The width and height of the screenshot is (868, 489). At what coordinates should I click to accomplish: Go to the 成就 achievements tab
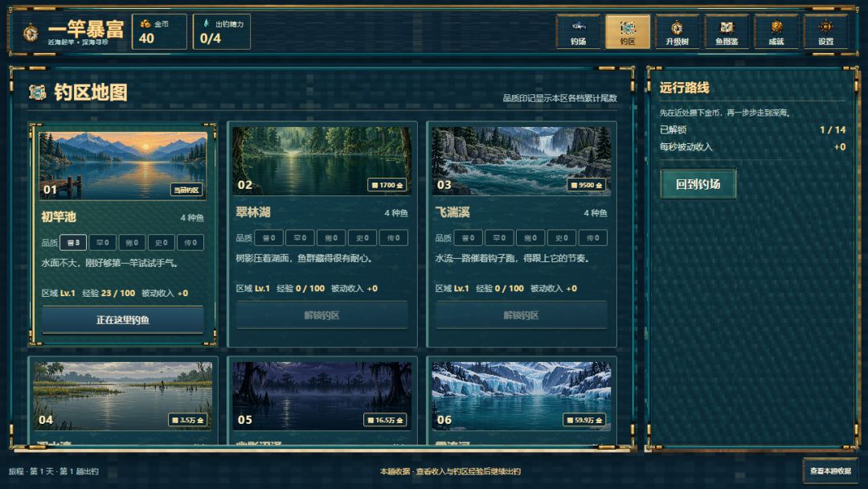776,32
